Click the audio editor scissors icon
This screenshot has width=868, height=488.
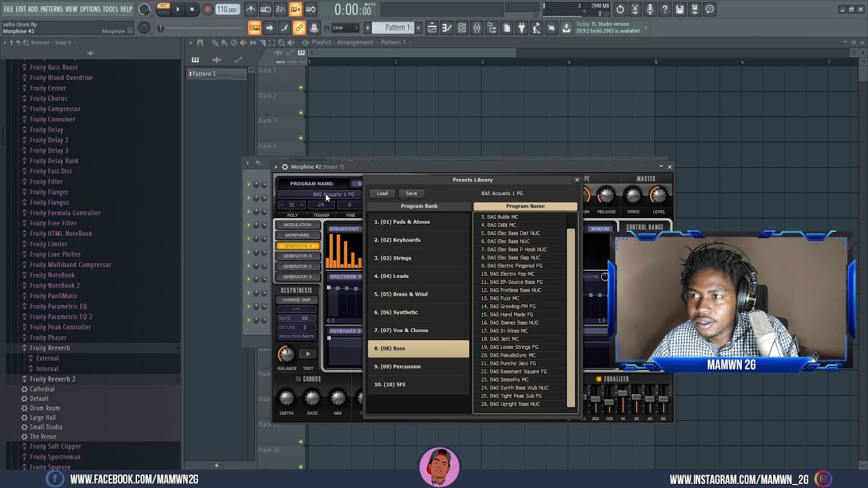[x=635, y=9]
